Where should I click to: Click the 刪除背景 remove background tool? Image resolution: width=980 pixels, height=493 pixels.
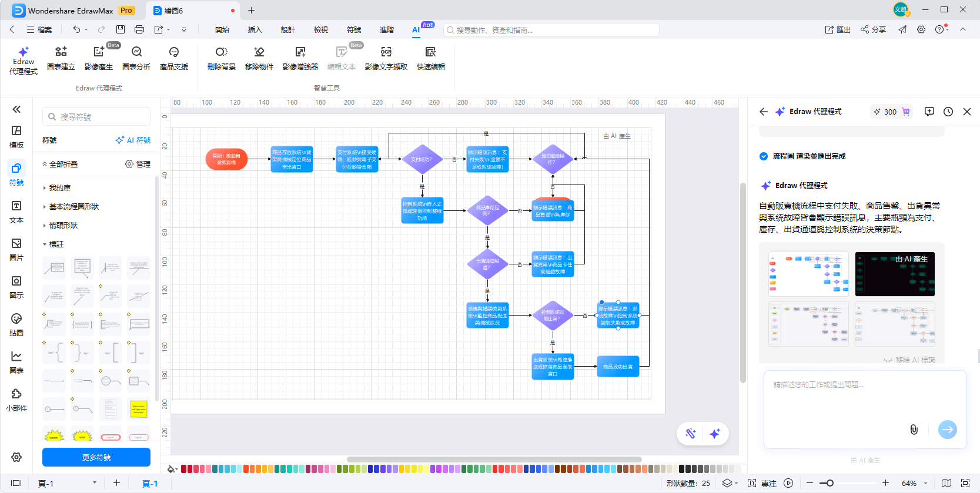221,58
